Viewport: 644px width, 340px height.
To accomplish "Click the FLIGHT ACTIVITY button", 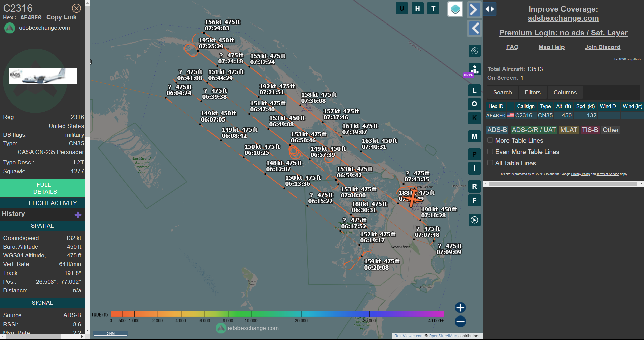I will point(42,203).
